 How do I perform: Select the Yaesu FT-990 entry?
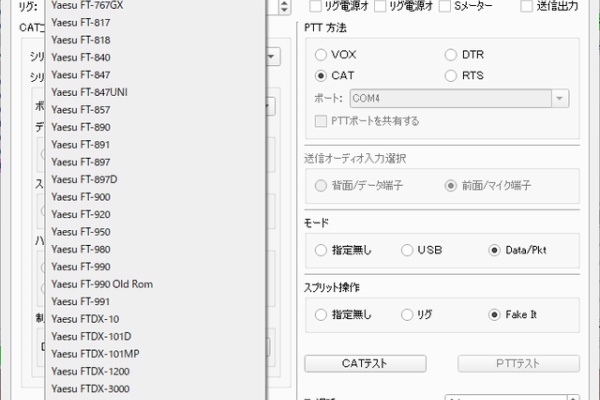(155, 267)
